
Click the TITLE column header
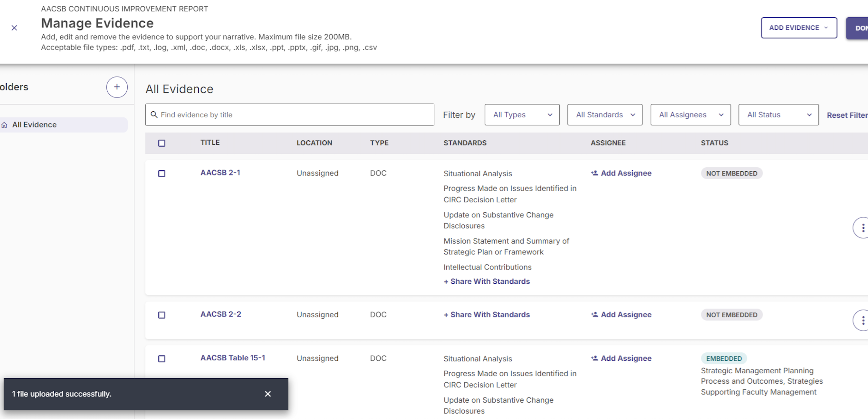(210, 142)
